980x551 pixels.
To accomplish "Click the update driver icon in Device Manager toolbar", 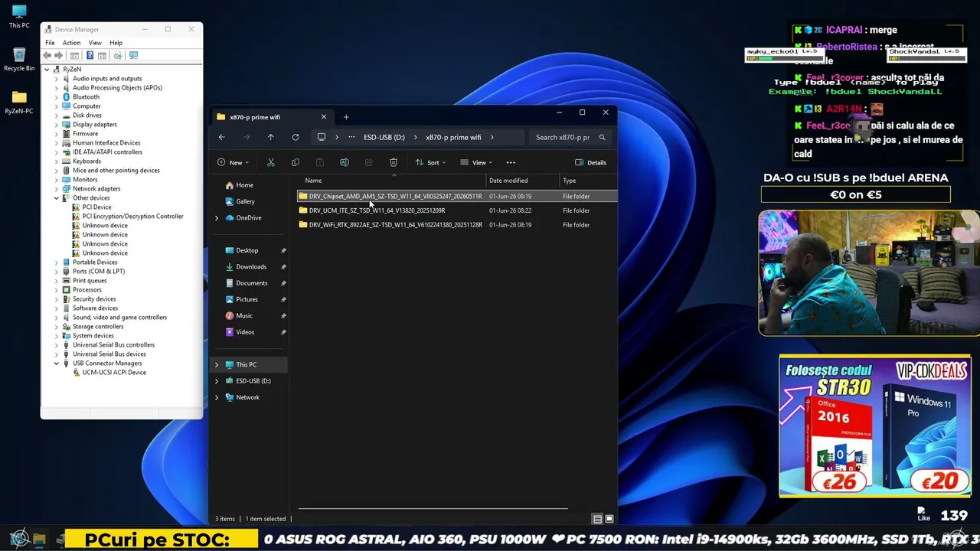I will pos(117,55).
